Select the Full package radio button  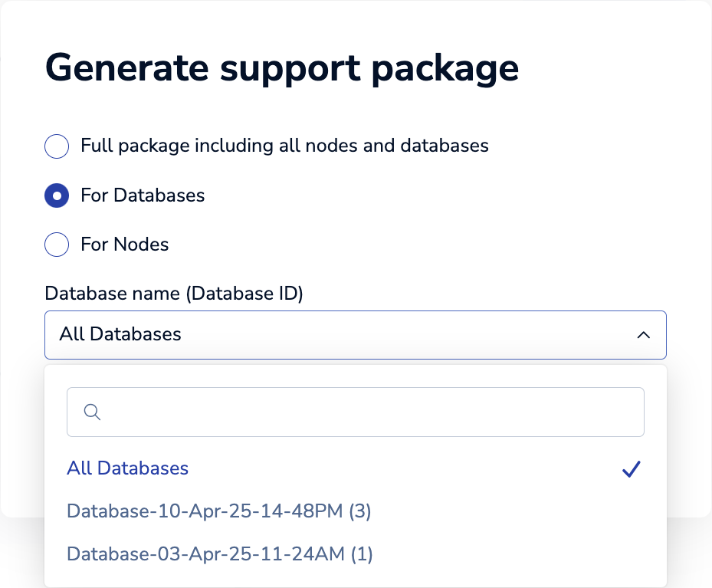(57, 146)
